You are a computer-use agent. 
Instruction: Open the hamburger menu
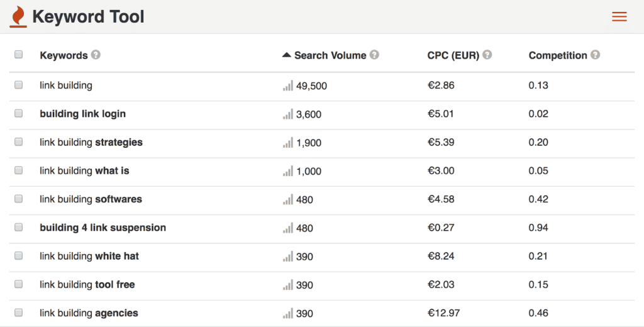coord(619,17)
